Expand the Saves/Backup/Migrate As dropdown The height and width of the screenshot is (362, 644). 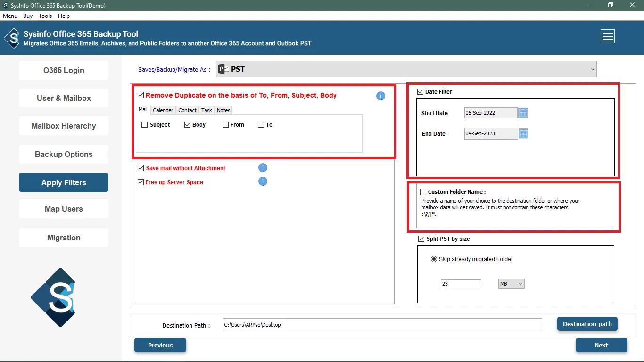coord(592,69)
